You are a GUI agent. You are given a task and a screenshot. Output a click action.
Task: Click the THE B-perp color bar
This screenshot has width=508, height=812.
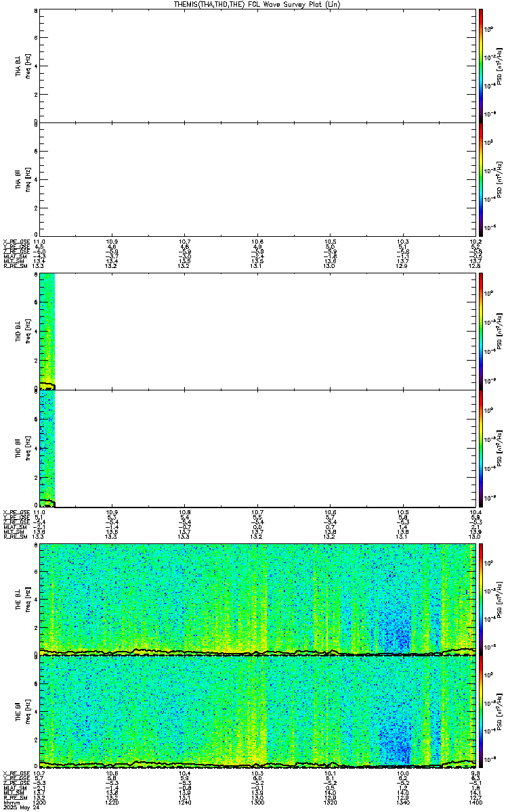click(480, 599)
